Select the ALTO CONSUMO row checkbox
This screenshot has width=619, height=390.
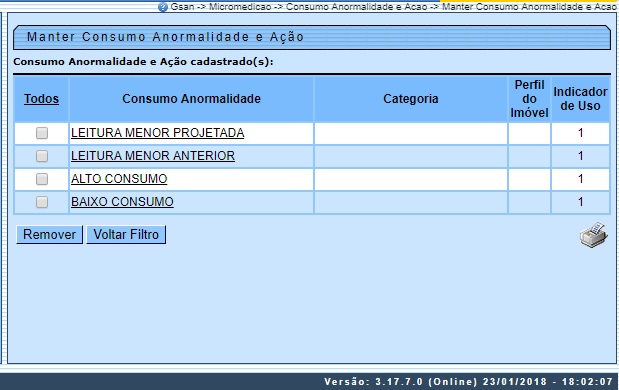point(42,179)
